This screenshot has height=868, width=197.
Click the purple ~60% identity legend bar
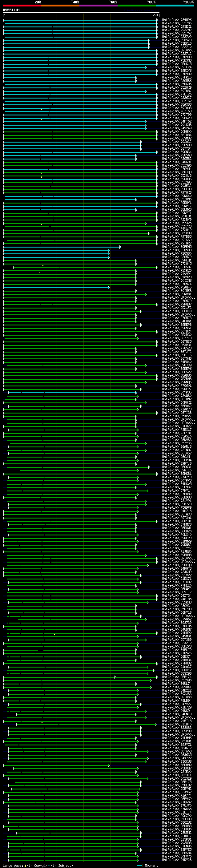(99, 6)
